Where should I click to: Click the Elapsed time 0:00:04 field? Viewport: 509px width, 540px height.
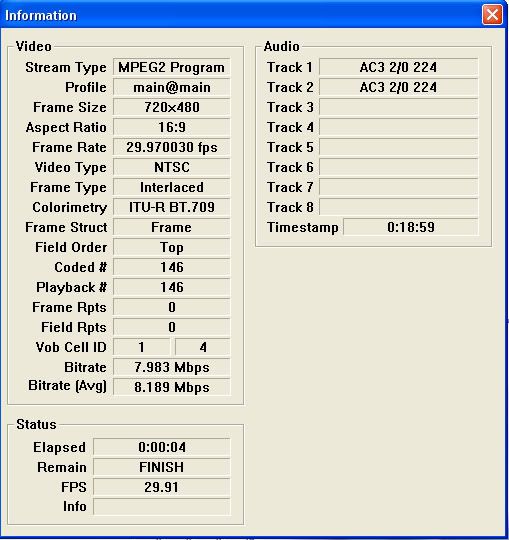162,447
